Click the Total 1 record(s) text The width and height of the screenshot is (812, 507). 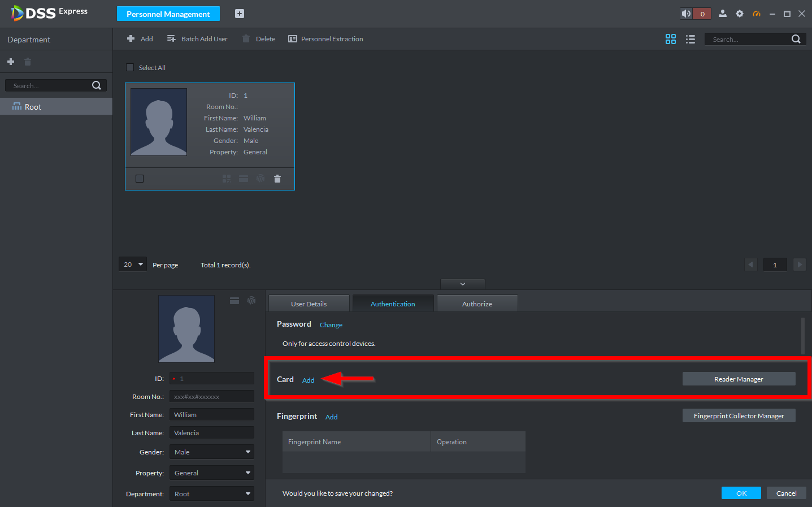click(x=225, y=265)
